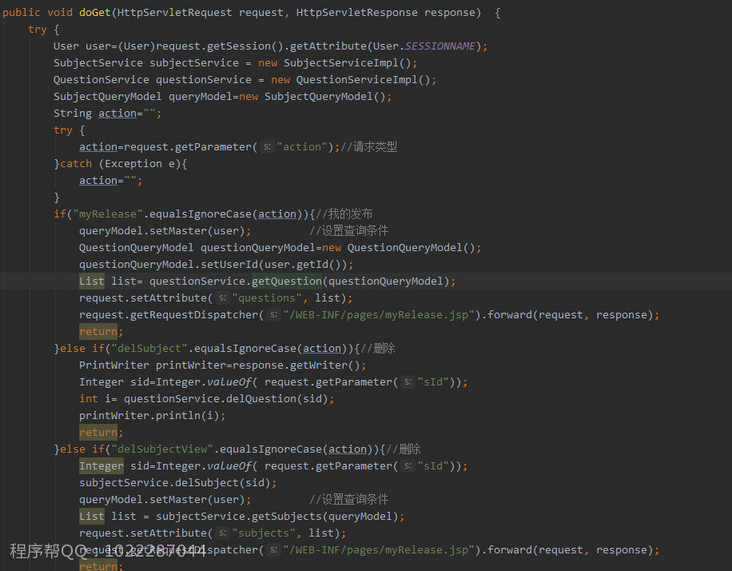Click the inner try keyword
The width and height of the screenshot is (732, 571).
click(63, 130)
